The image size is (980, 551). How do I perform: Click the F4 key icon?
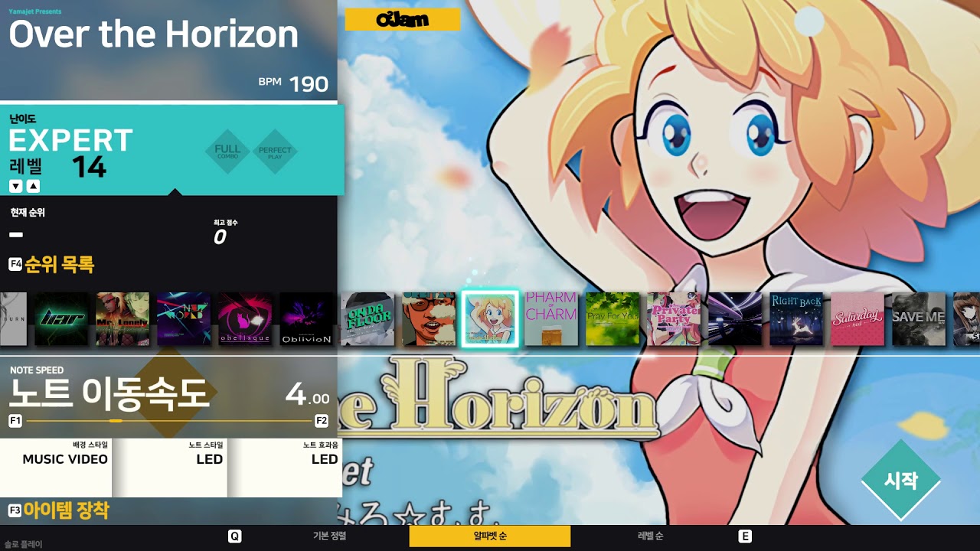(15, 264)
